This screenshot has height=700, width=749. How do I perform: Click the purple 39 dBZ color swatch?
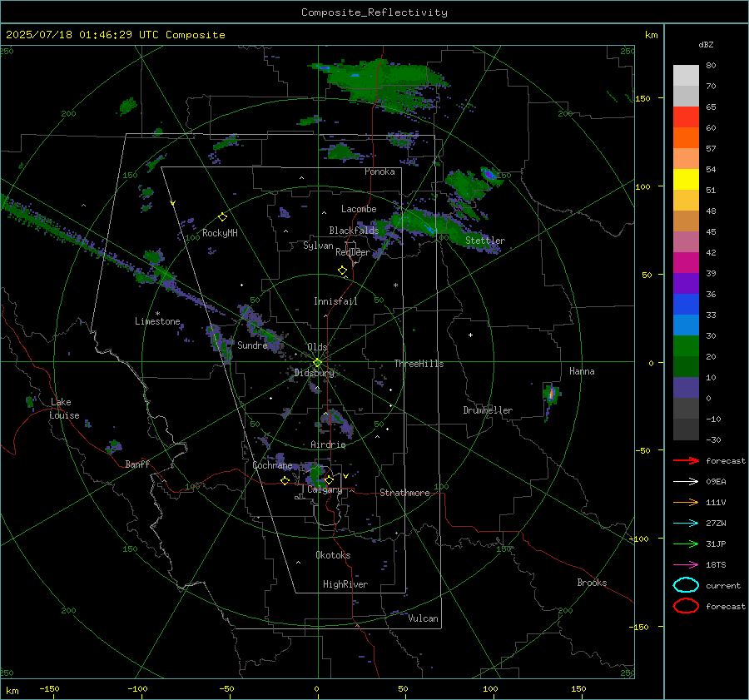[686, 283]
